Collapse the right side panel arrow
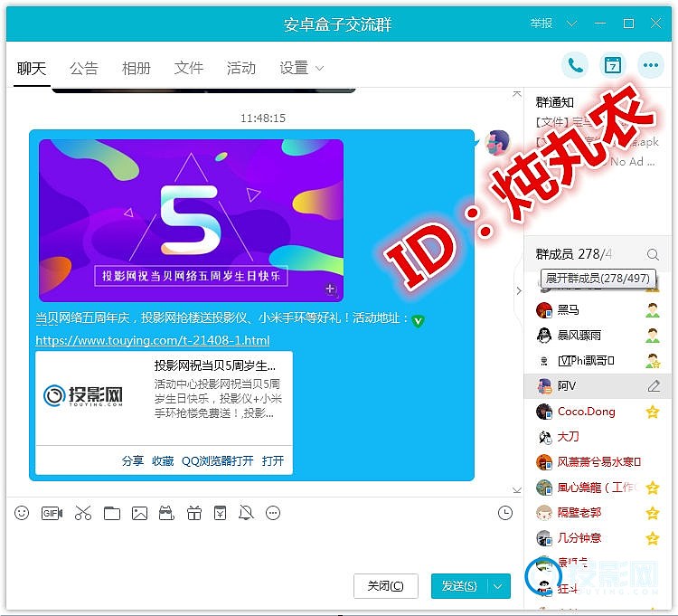 coord(519,291)
